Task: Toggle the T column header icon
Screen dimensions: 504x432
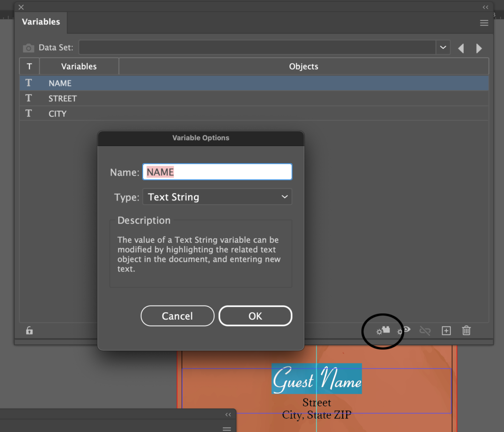Action: tap(29, 66)
